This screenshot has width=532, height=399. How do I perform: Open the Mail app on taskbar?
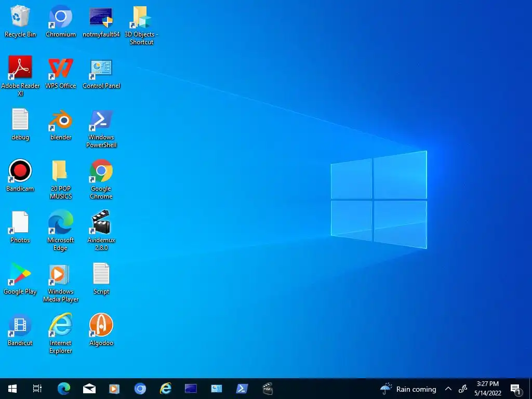pos(89,389)
